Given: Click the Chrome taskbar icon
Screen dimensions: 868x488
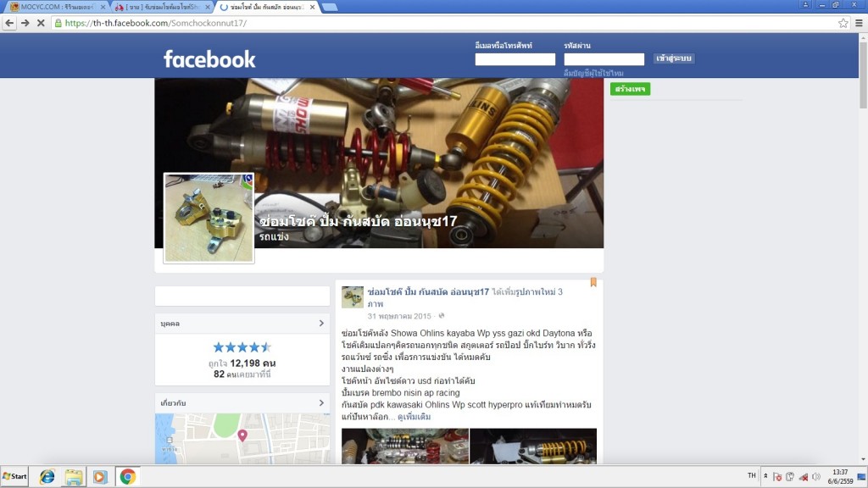Looking at the screenshot, I should 127,476.
